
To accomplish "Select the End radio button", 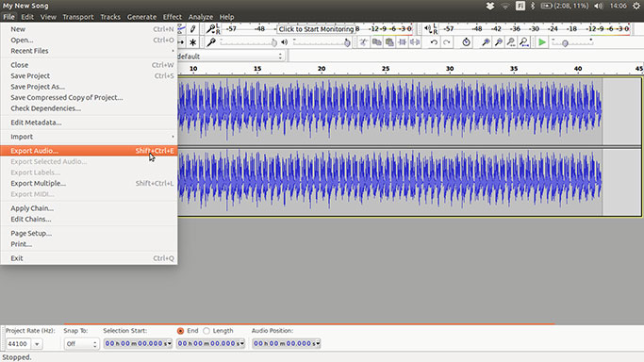I will tap(180, 331).
